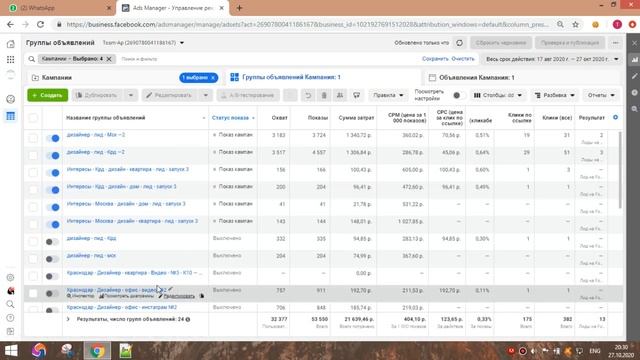
Task: Open the date range dropdown 'Весь срок действия'
Action: (x=552, y=59)
